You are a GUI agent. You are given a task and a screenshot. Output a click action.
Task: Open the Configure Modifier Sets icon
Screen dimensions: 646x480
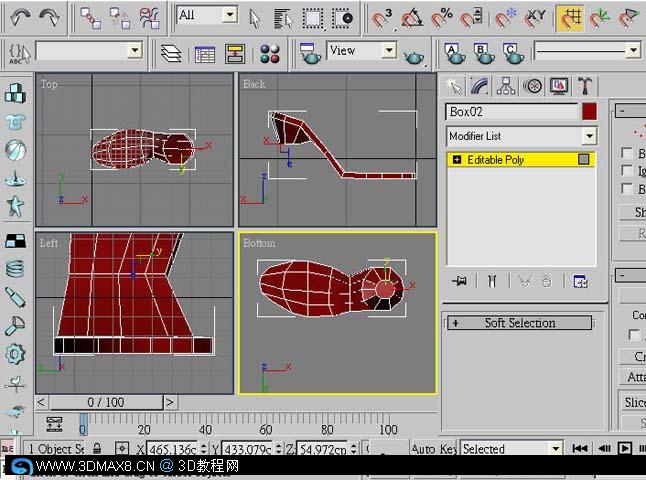[x=580, y=281]
